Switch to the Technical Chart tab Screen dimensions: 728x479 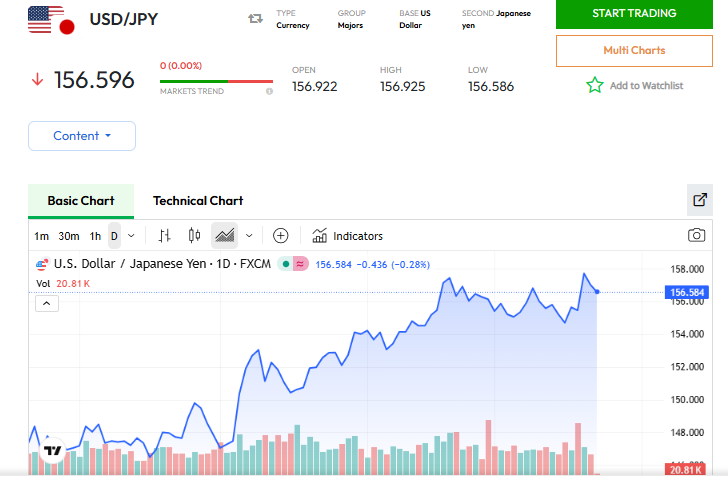coord(198,200)
